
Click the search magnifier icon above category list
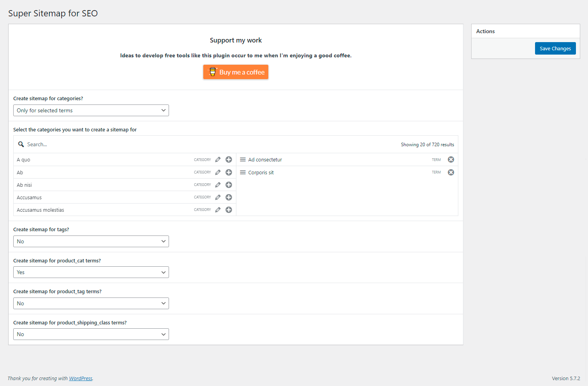[21, 144]
